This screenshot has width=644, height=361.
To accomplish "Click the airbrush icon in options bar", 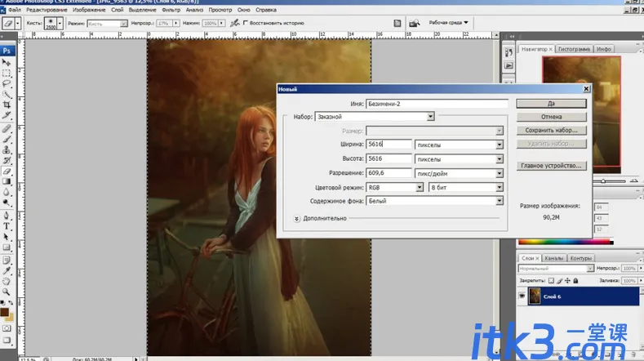I will [x=234, y=23].
